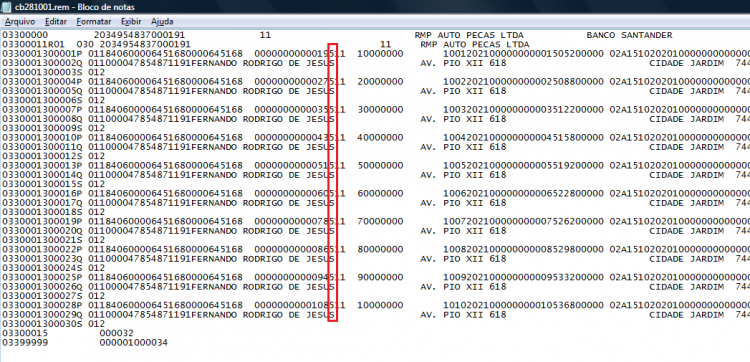Click the number 101020210000000010536800000

[x=524, y=305]
